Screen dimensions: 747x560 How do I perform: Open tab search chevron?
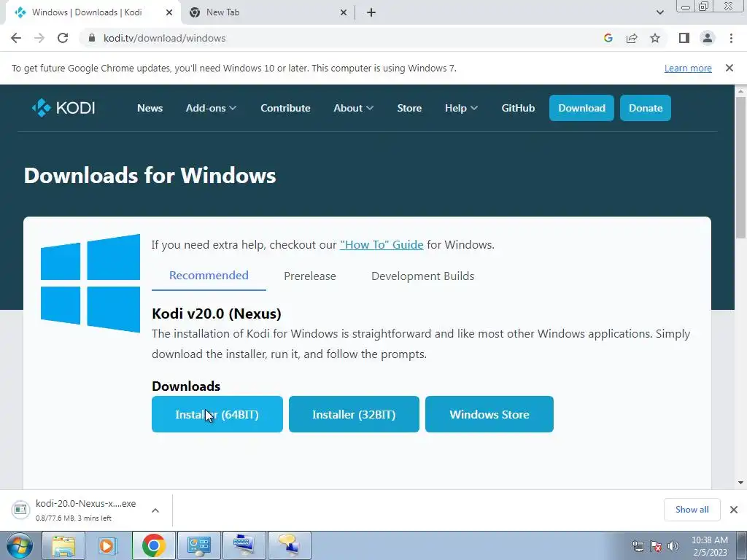659,12
